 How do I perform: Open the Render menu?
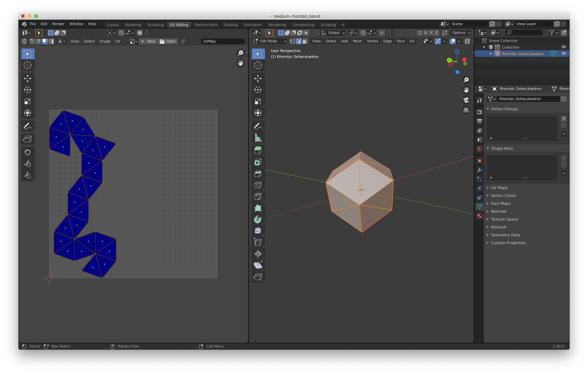[x=58, y=24]
